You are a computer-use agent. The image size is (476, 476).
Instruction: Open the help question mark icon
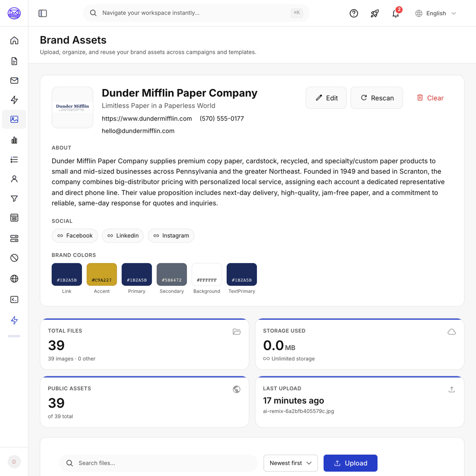[x=353, y=13]
